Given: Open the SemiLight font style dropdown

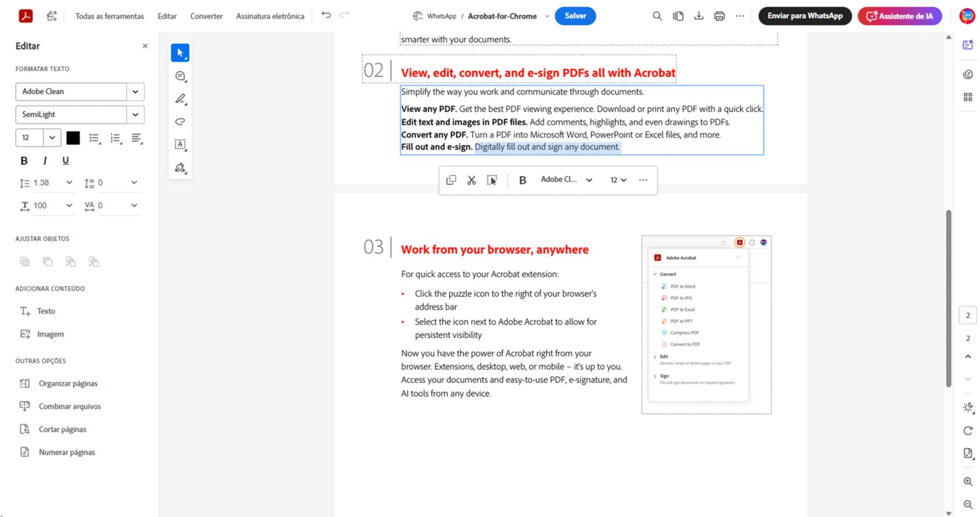Looking at the screenshot, I should click(x=135, y=115).
